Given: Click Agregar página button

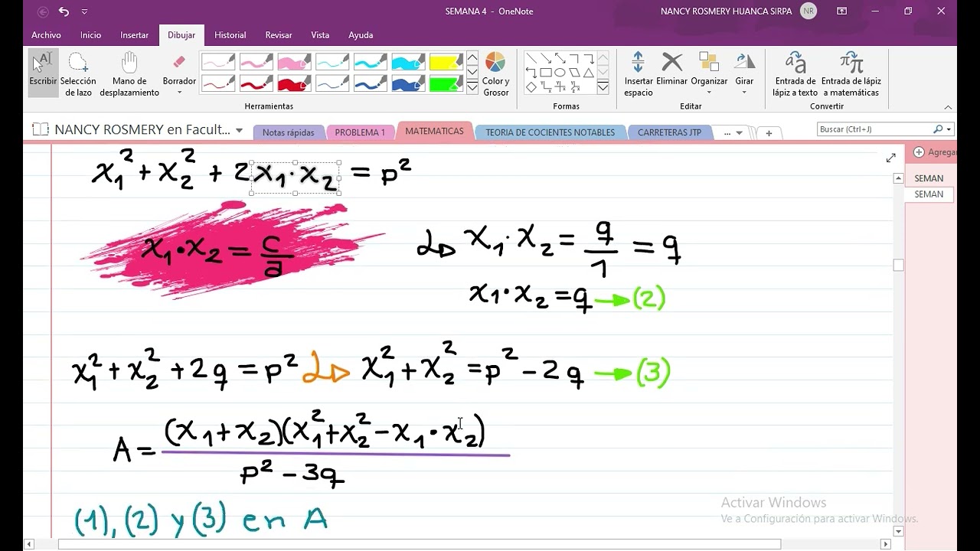Looking at the screenshot, I should (933, 152).
